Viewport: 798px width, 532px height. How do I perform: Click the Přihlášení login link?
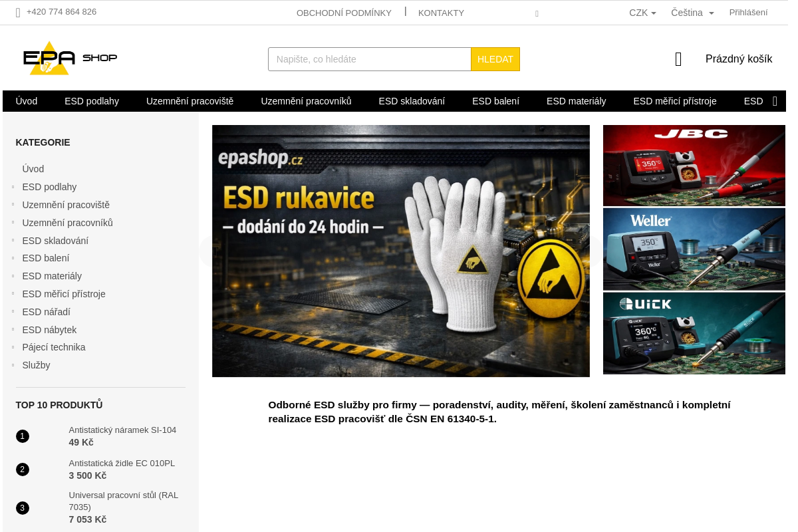[x=748, y=12]
